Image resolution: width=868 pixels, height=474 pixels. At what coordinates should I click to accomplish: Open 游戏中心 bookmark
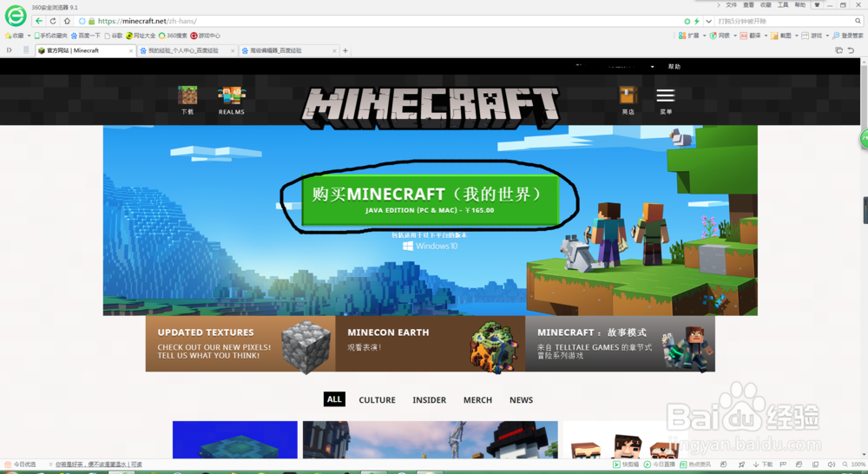pos(206,36)
